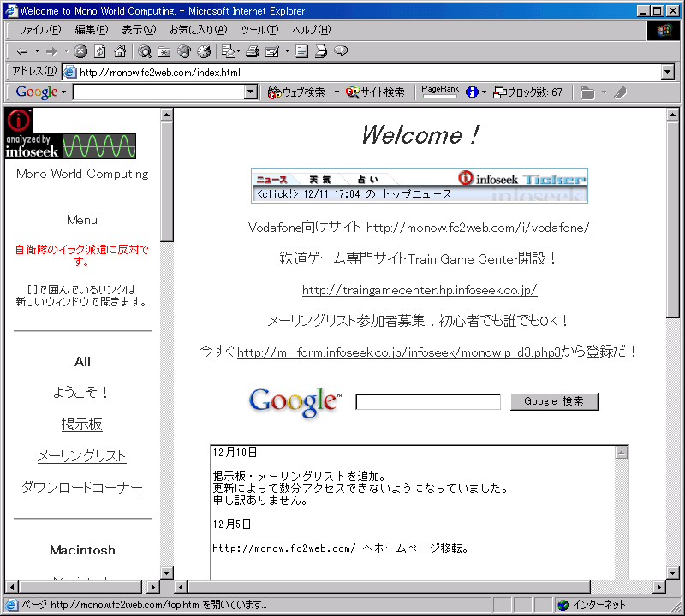
Task: Go to the Home page icon
Action: pyautogui.click(x=120, y=51)
